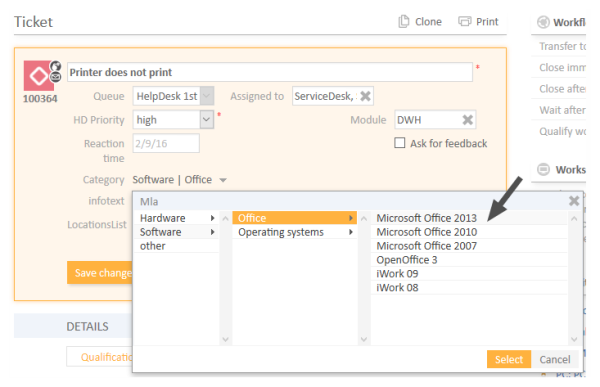The image size is (600, 387).
Task: Close the category picker popup
Action: coord(574,201)
